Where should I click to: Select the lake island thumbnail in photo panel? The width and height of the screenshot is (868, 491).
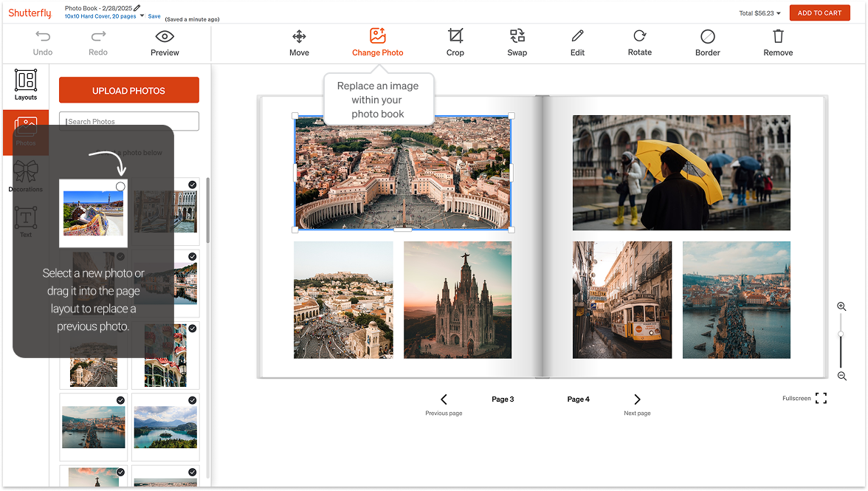(x=165, y=427)
